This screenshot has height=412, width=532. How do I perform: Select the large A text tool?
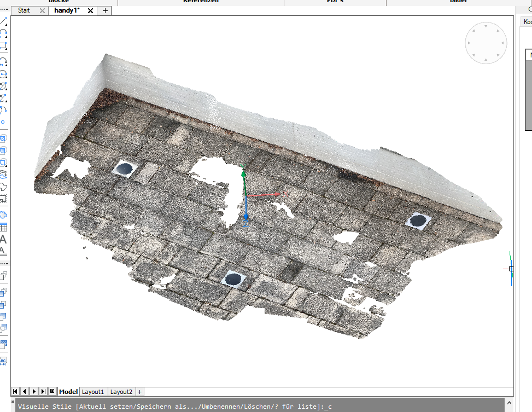[x=3, y=239]
